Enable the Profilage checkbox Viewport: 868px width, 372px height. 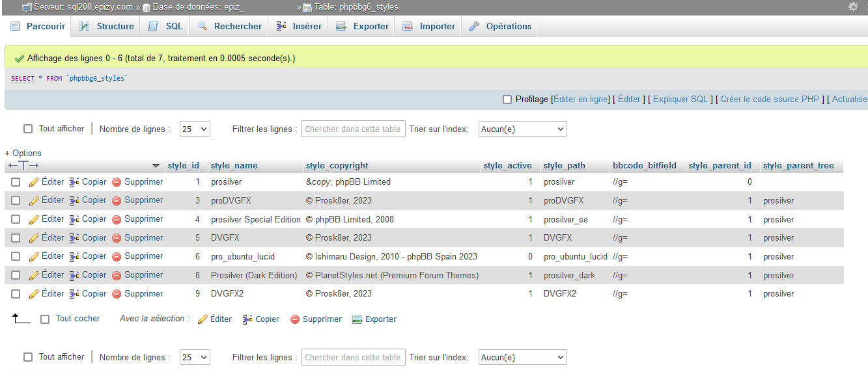[507, 100]
